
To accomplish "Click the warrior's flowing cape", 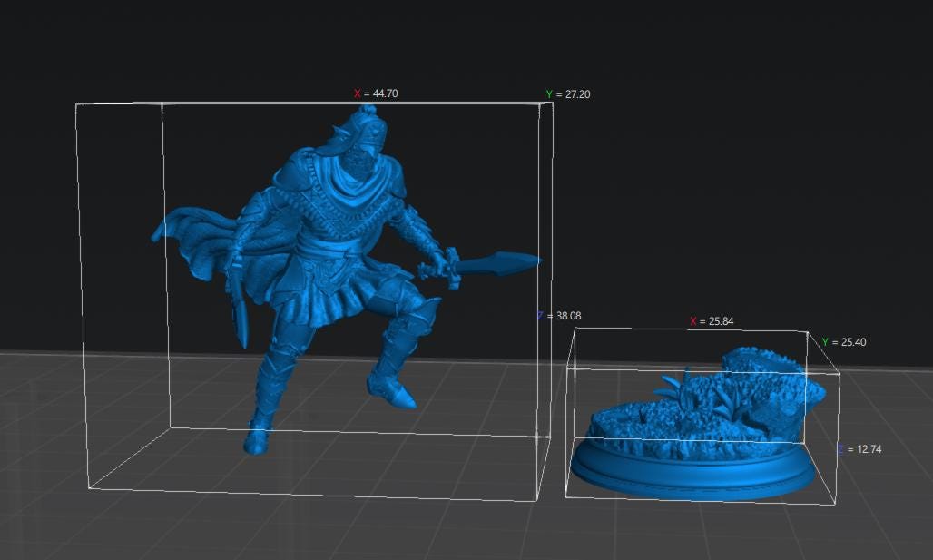I will tap(191, 235).
